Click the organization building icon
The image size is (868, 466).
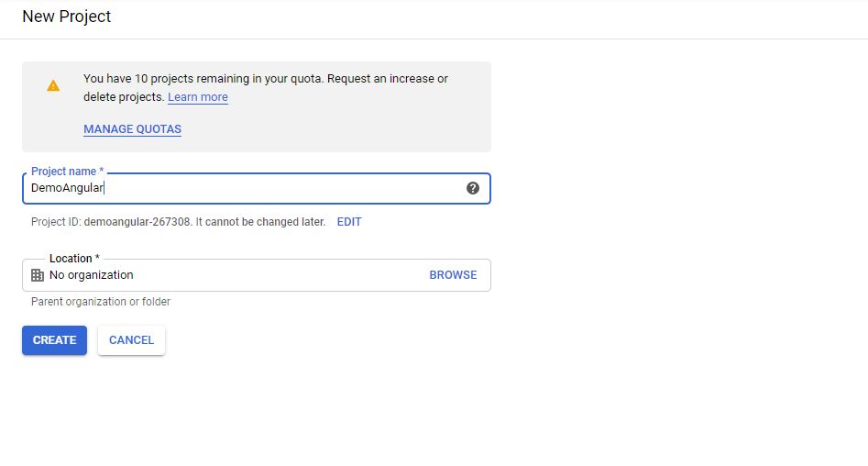[x=38, y=275]
